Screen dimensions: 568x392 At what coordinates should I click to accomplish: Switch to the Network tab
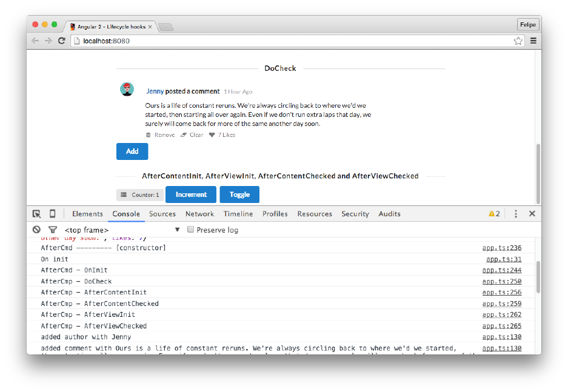click(x=199, y=214)
